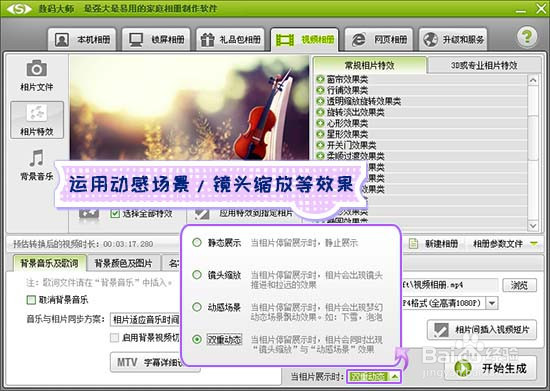Open the 音乐与相片同步方案 dropdown
This screenshot has width=550, height=391.
point(145,319)
